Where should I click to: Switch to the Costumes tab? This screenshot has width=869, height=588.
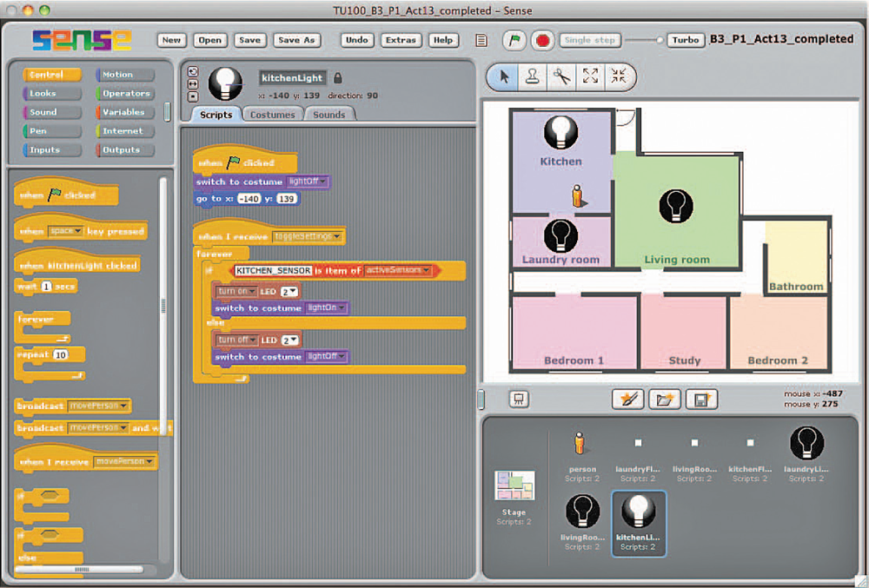coord(273,115)
